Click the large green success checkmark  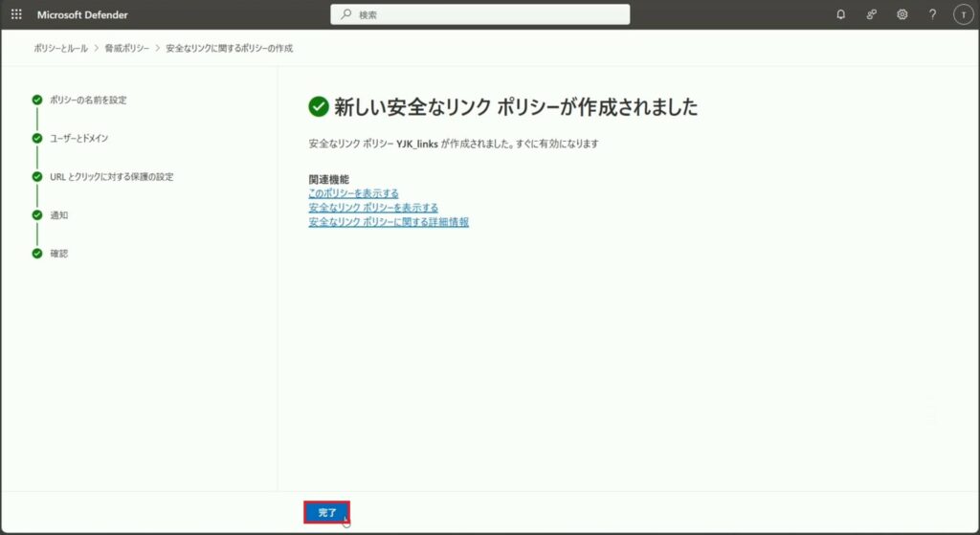click(x=319, y=107)
